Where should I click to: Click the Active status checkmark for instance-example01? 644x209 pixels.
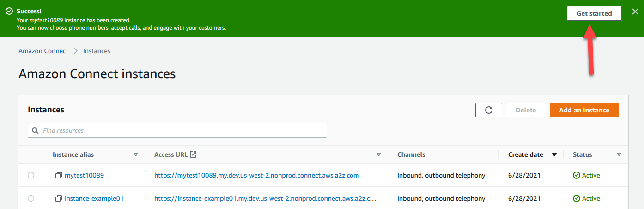point(576,198)
